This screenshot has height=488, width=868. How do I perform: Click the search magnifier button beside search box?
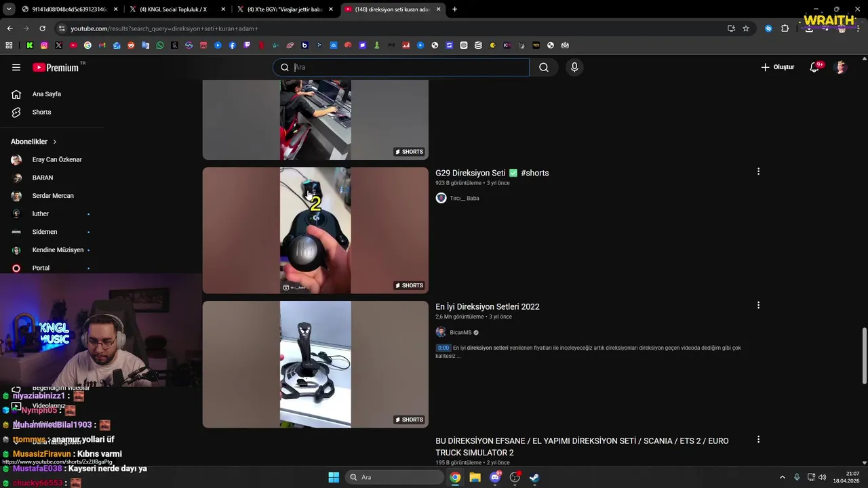point(544,67)
